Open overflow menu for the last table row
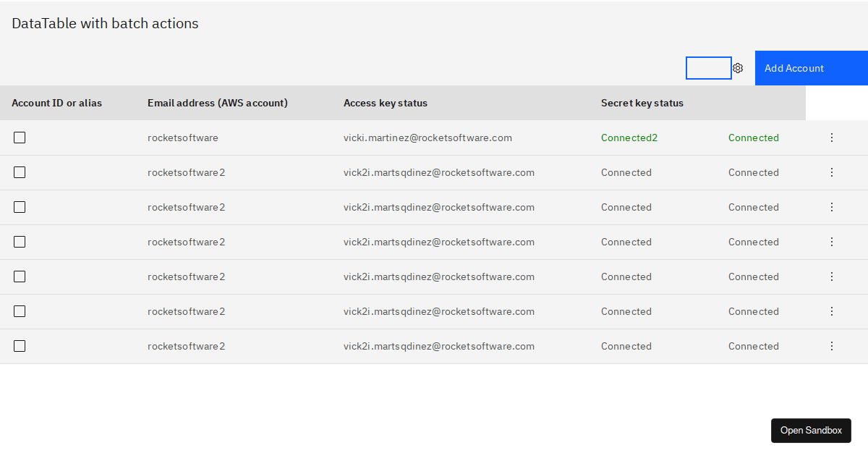The image size is (868, 456). [x=832, y=346]
